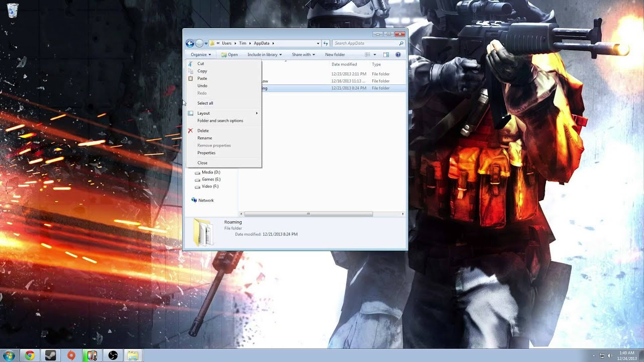Viewport: 644px width, 362px height.
Task: Click the Refresh button beside address bar
Action: coord(326,43)
